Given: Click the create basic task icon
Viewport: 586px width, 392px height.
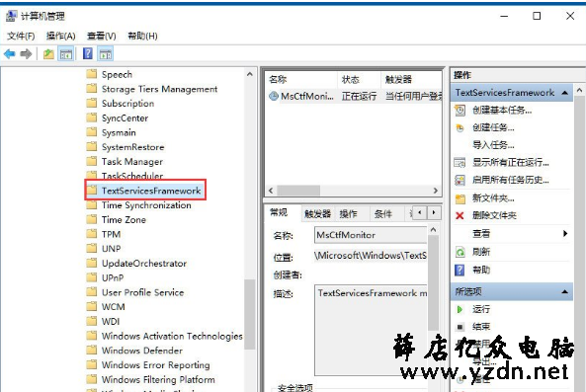Looking at the screenshot, I should pyautogui.click(x=460, y=111).
